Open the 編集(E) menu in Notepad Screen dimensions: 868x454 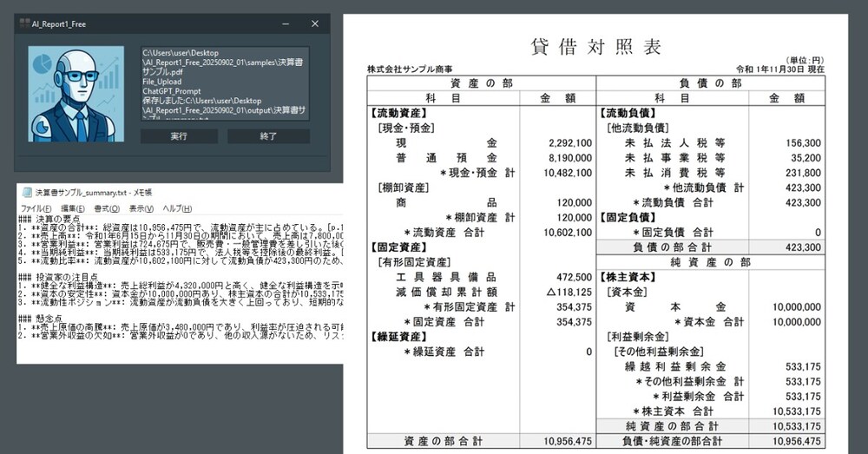pyautogui.click(x=73, y=208)
